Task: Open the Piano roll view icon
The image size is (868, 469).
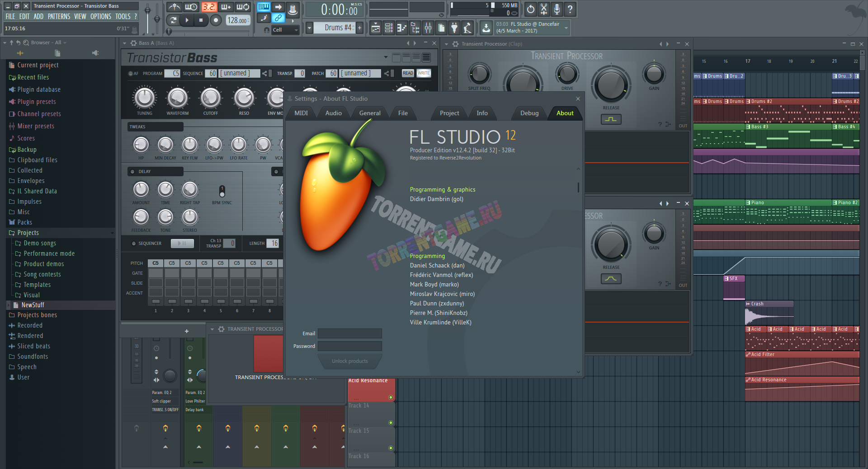Action: [402, 28]
